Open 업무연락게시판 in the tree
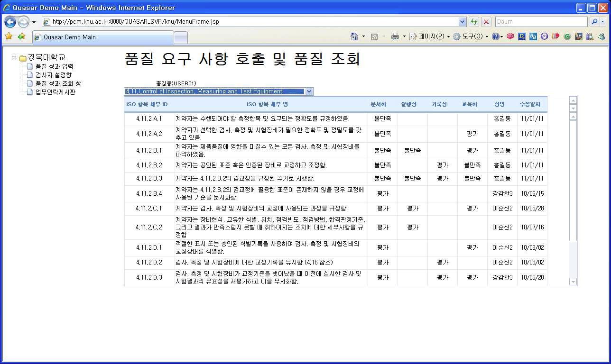This screenshot has width=611, height=364. 55,92
